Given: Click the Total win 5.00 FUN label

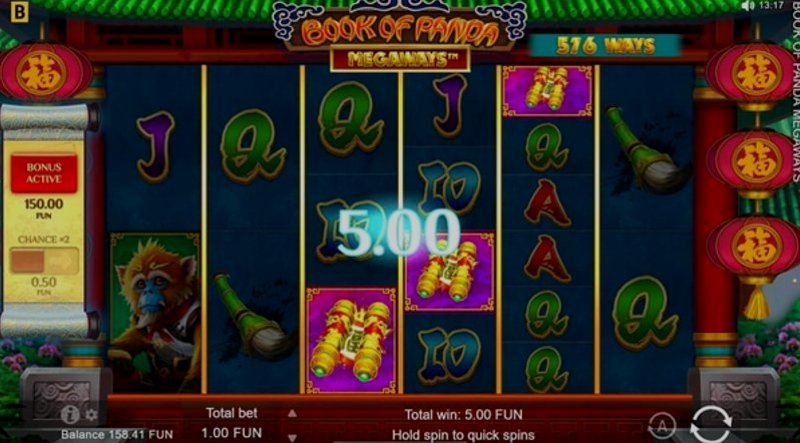Looking at the screenshot, I should [463, 414].
